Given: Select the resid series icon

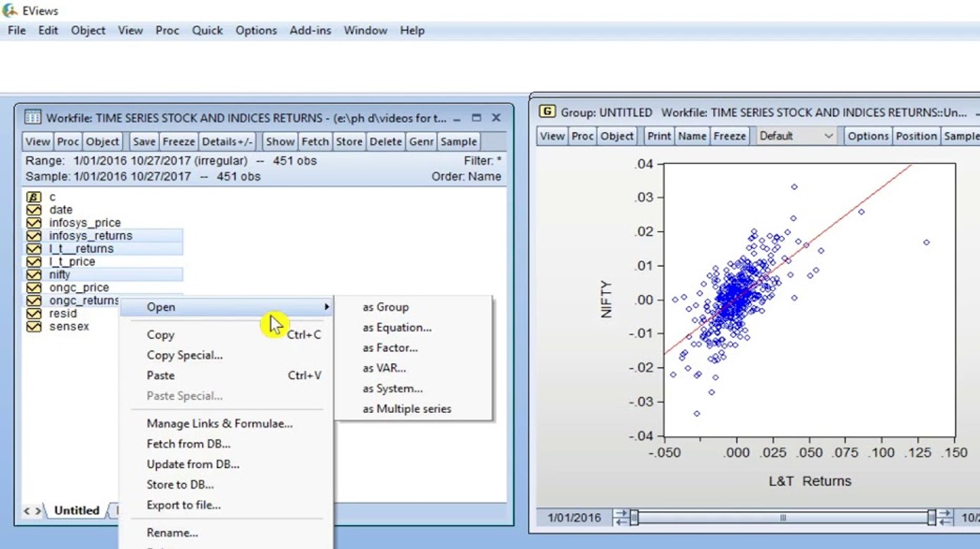Looking at the screenshot, I should point(34,314).
